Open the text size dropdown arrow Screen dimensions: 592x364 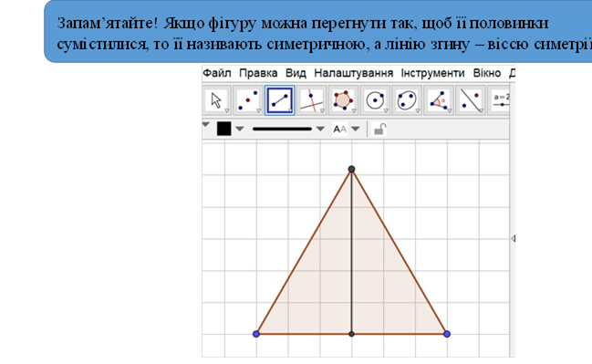click(x=355, y=129)
